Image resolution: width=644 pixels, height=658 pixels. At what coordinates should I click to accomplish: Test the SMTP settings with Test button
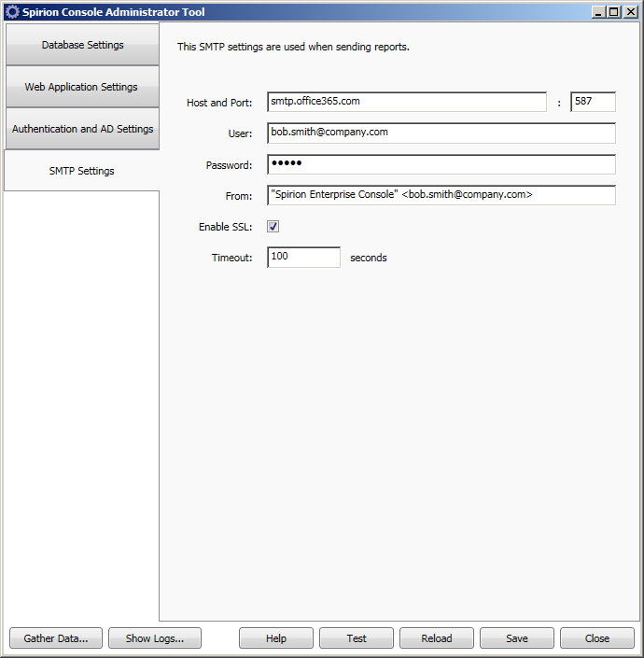coord(357,638)
